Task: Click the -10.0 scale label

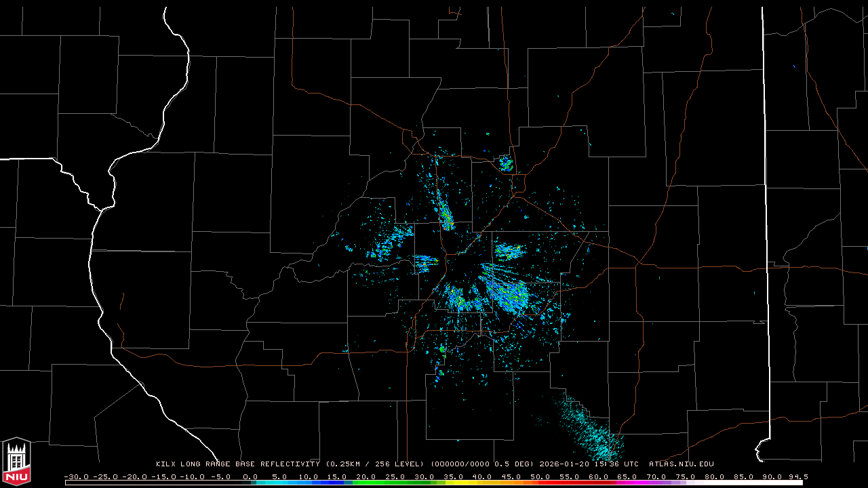Action: [193, 476]
